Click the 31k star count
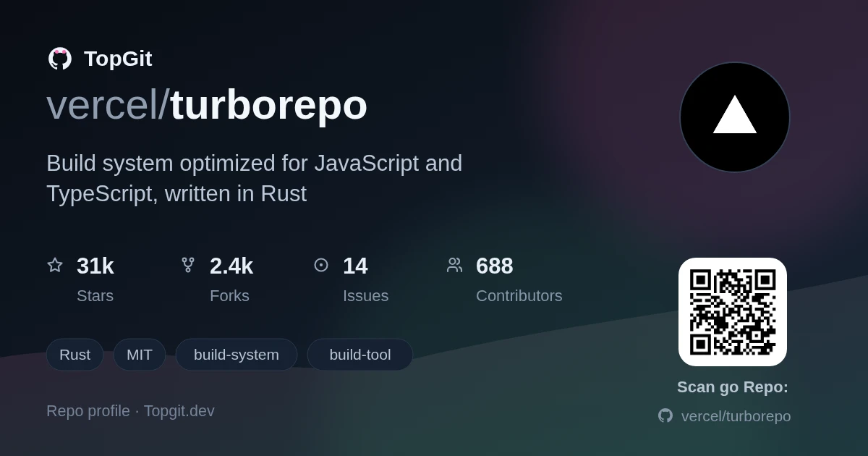This screenshot has width=868, height=456. coord(95,266)
